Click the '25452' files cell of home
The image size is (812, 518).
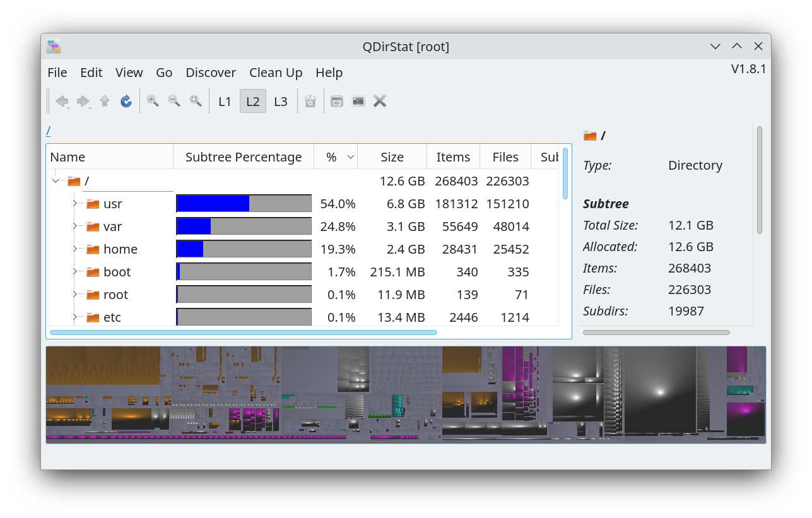click(x=511, y=249)
